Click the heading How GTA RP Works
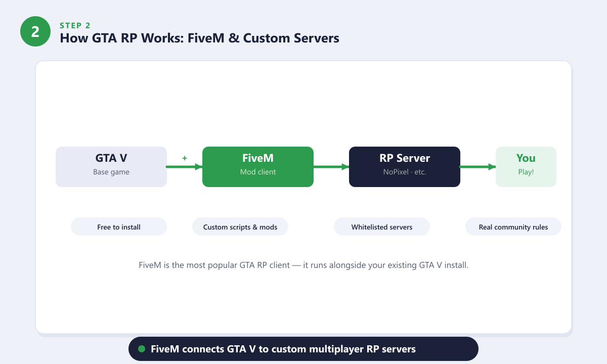This screenshot has width=607, height=364. pyautogui.click(x=199, y=38)
